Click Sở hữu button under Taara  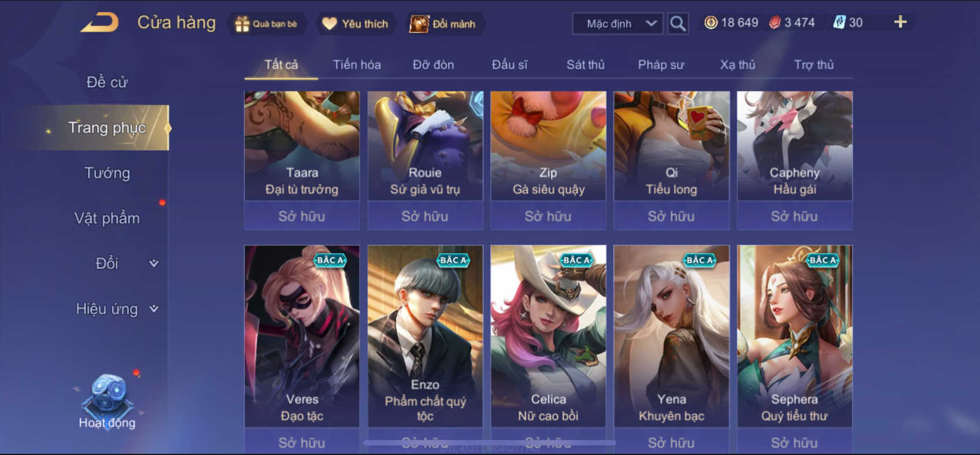point(302,216)
